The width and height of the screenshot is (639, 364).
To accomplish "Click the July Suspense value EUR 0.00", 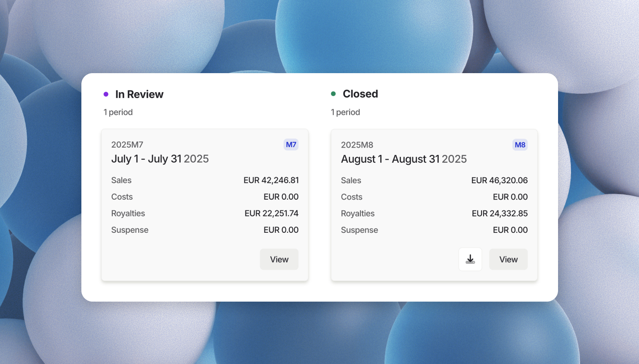I will coord(281,230).
